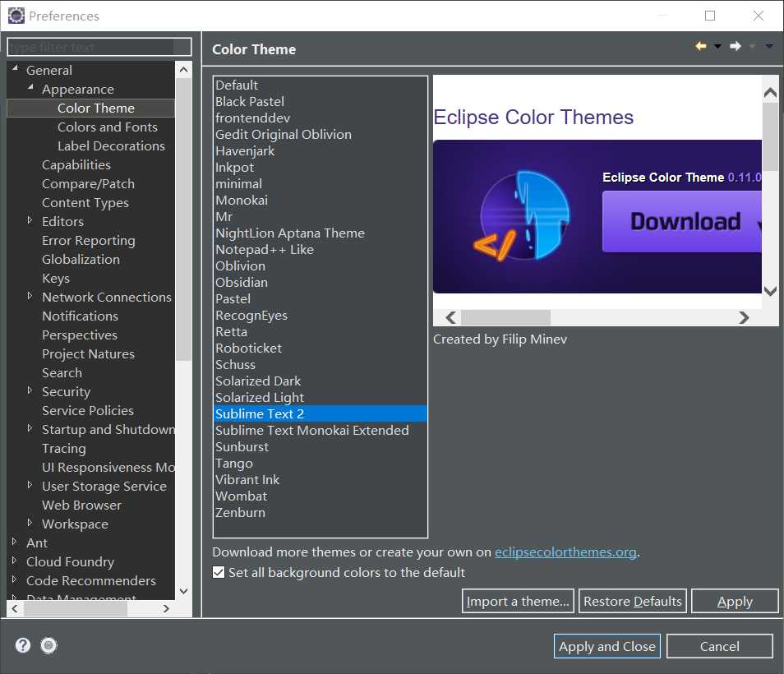Open Keys preference page

[56, 279]
